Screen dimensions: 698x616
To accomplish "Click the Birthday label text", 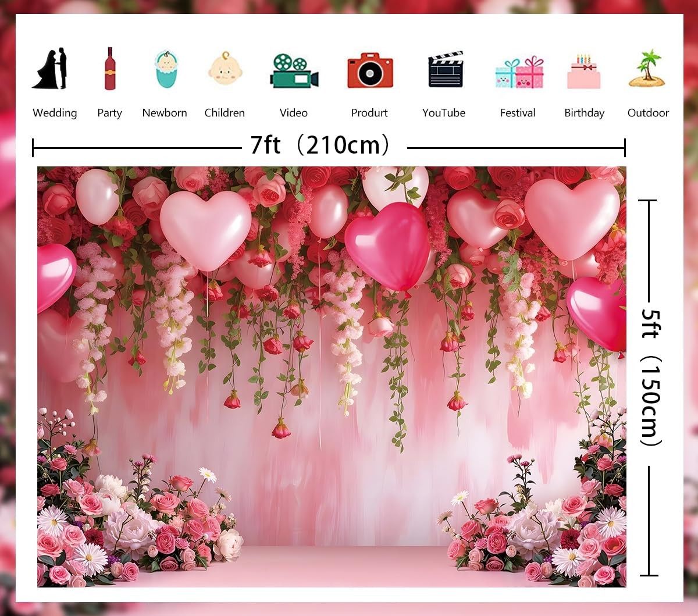I will point(584,113).
